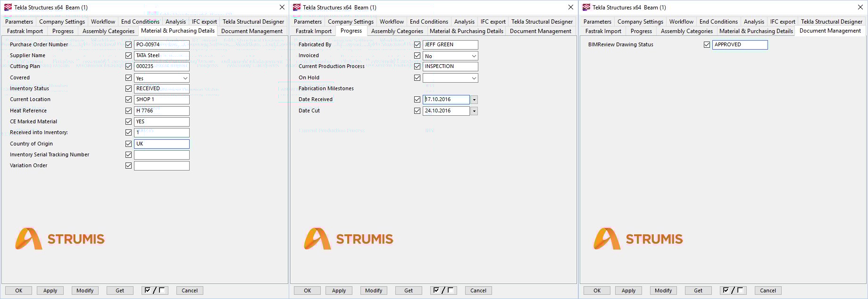Screen dimensions: 868x299
Task: Click Cancel in the middle window
Action: [478, 290]
